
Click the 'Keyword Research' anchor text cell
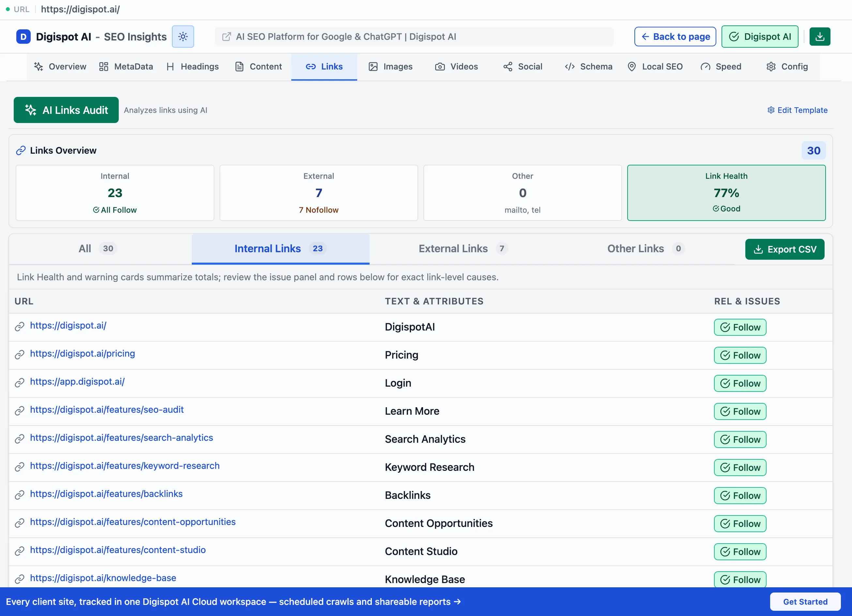point(429,467)
